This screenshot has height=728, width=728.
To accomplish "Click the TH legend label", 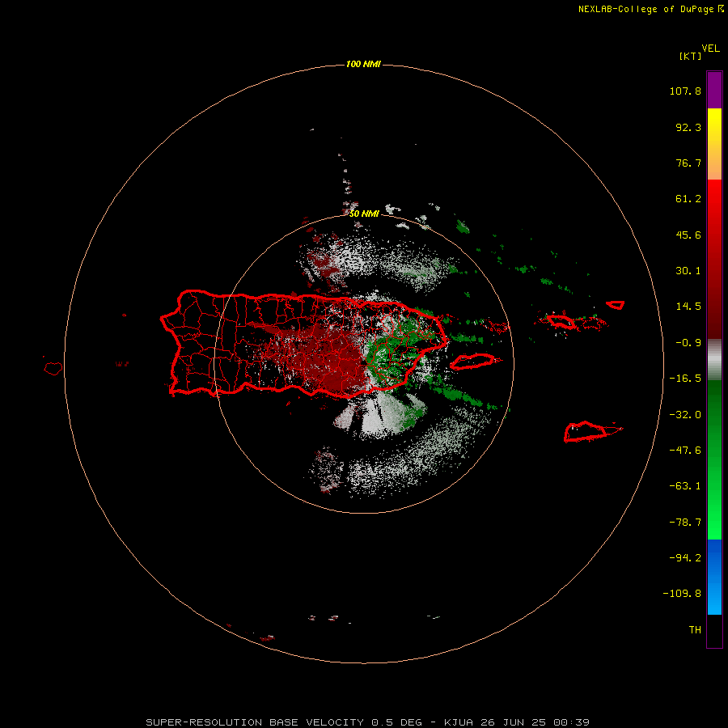I will (x=695, y=629).
